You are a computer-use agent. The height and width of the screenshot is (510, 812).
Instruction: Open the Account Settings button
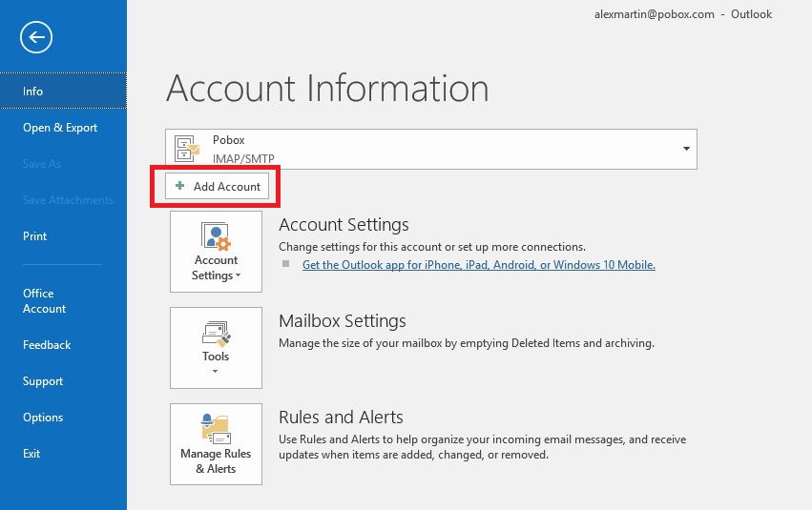216,252
